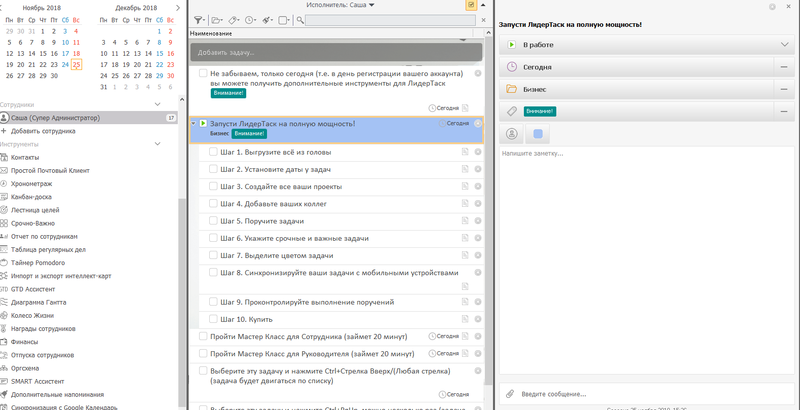Viewport: 800px width, 410px height.
Task: Expand the В работе status dropdown
Action: (785, 45)
